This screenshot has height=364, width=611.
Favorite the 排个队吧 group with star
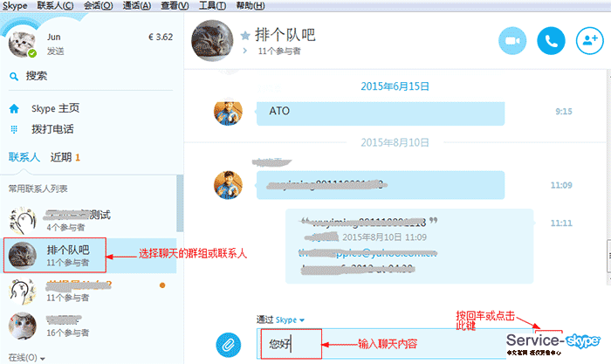point(245,36)
